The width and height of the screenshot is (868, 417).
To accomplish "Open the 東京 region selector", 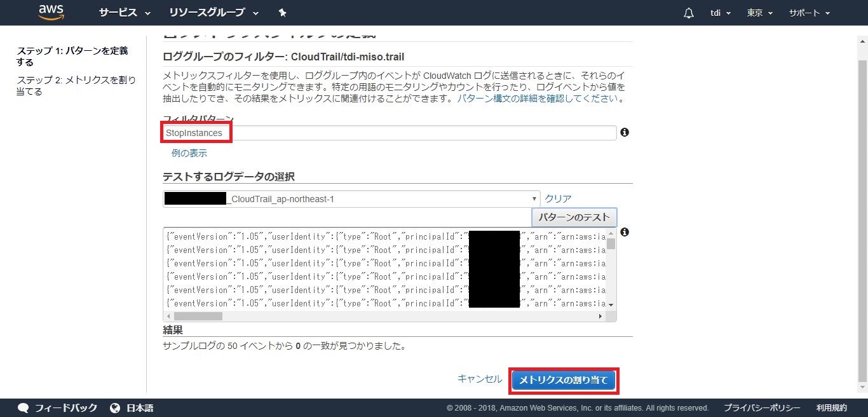I will click(759, 13).
